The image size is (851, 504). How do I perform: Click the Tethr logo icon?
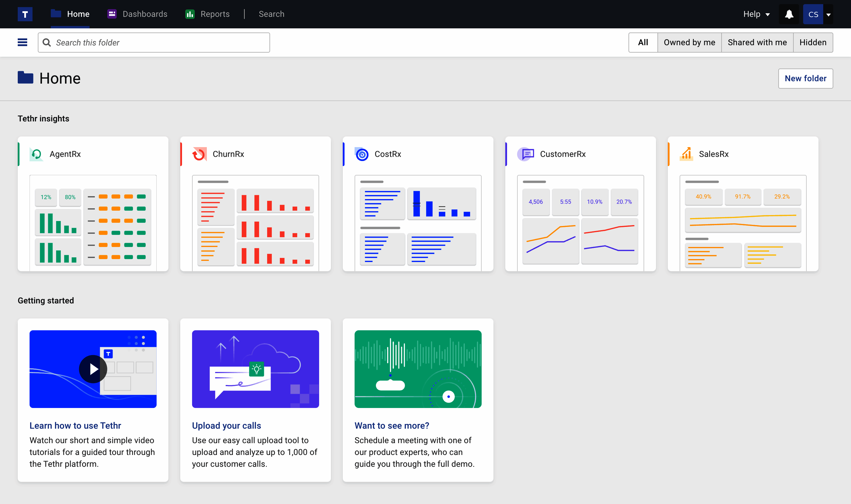(x=25, y=14)
